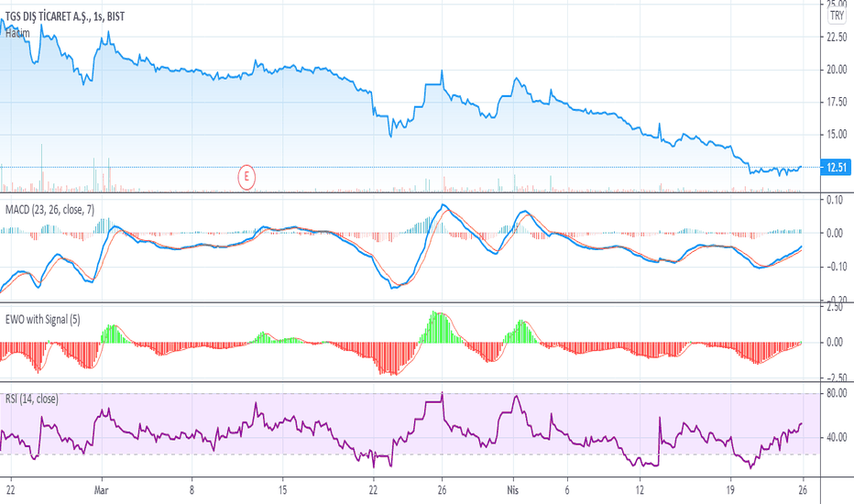Open the MACD (23, 26, close, 7) legend
Screen dimensions: 854x504
click(x=49, y=210)
